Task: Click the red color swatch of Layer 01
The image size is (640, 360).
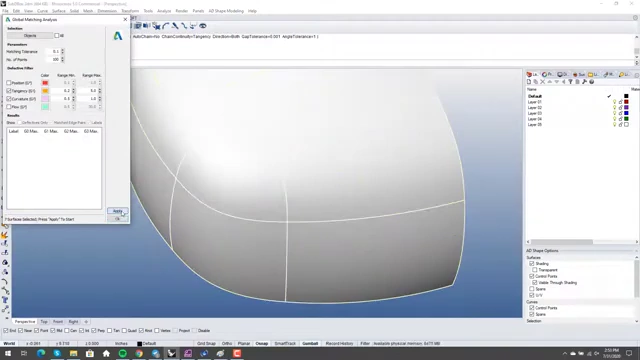Action: tap(626, 102)
